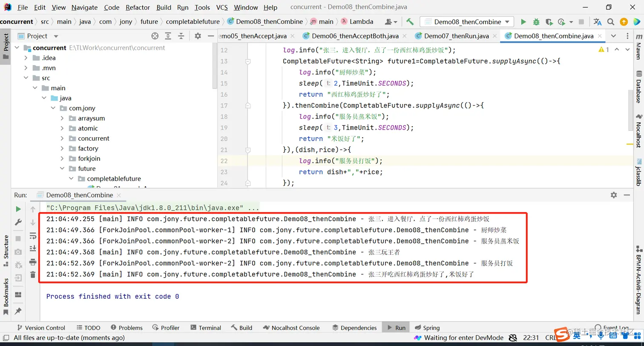Open the Problems tool window

point(126,328)
